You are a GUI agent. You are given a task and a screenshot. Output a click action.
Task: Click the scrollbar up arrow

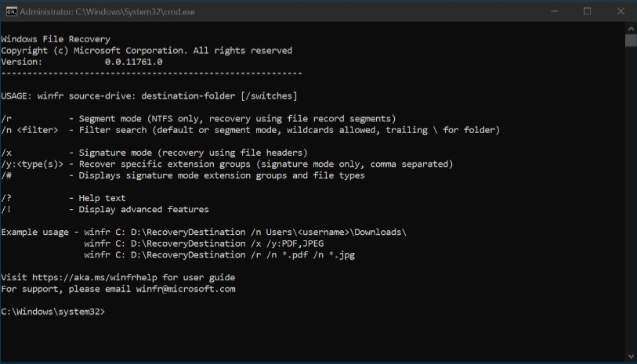click(x=631, y=29)
